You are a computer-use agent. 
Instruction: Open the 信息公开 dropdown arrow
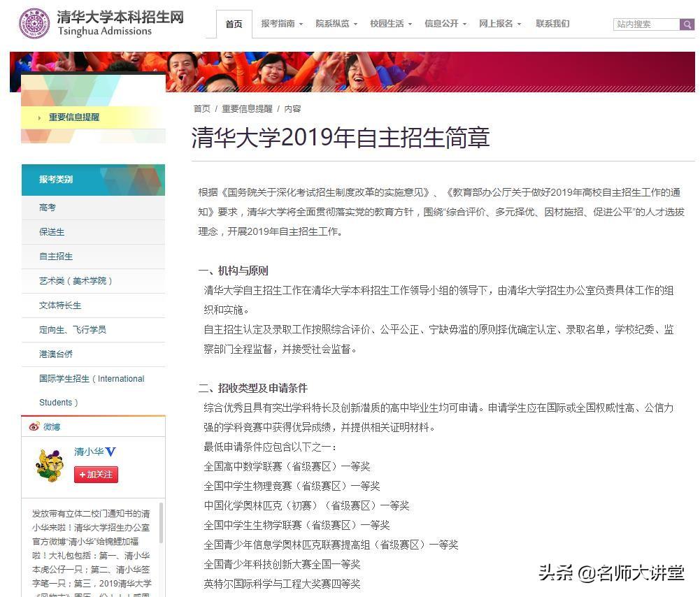(465, 24)
